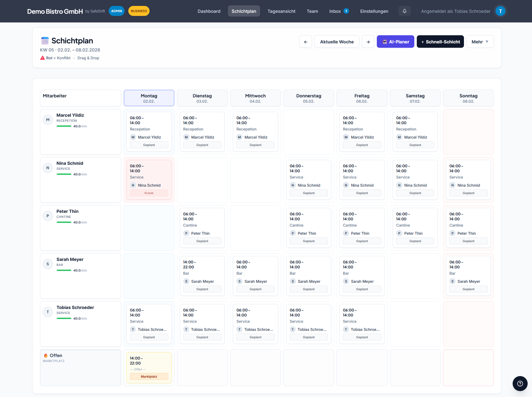
Task: Open help via the floating question mark button
Action: (520, 384)
